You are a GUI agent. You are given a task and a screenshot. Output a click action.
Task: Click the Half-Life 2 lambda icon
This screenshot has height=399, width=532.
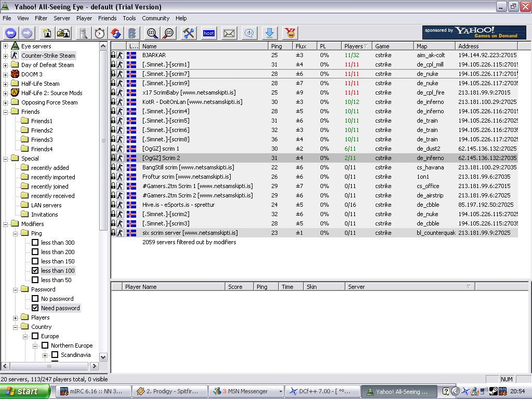point(15,92)
